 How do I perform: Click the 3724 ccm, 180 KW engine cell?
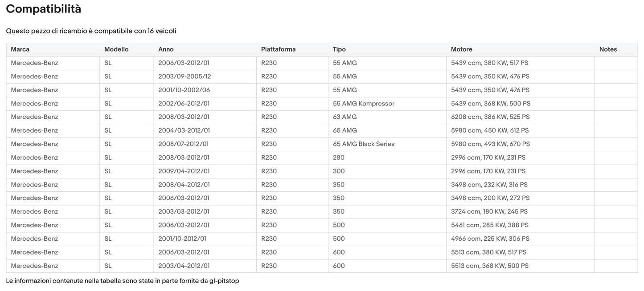pos(489,212)
